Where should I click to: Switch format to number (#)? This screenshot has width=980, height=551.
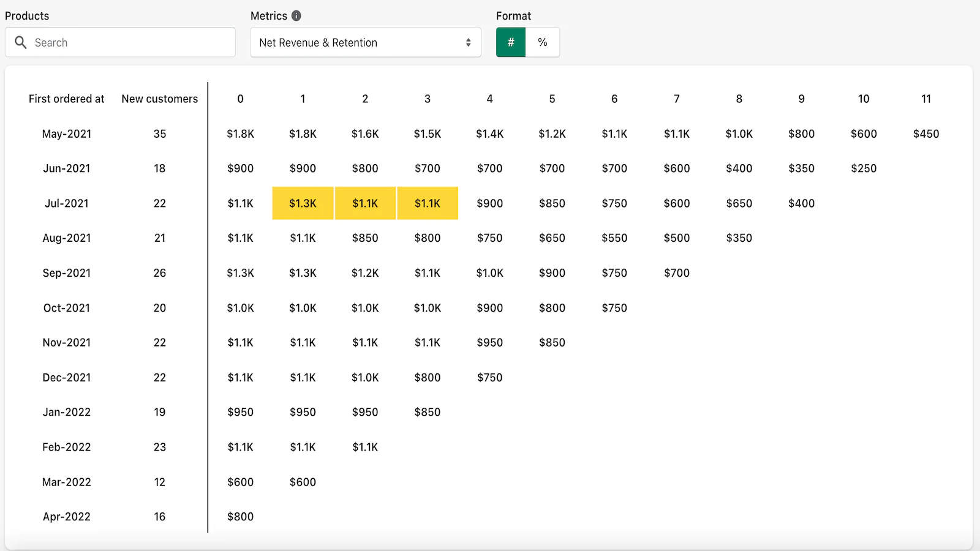(511, 42)
